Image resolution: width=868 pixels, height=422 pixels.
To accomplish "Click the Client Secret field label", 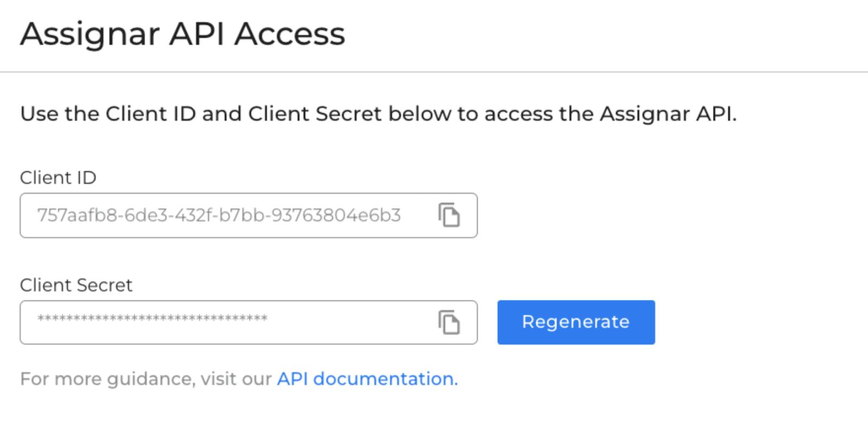I will click(x=76, y=285).
